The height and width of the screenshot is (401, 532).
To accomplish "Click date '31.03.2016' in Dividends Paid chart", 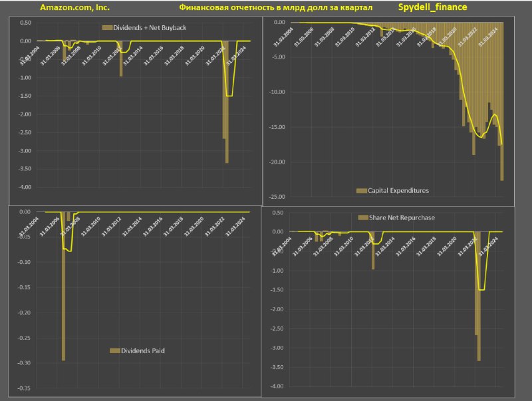I will tap(153, 227).
